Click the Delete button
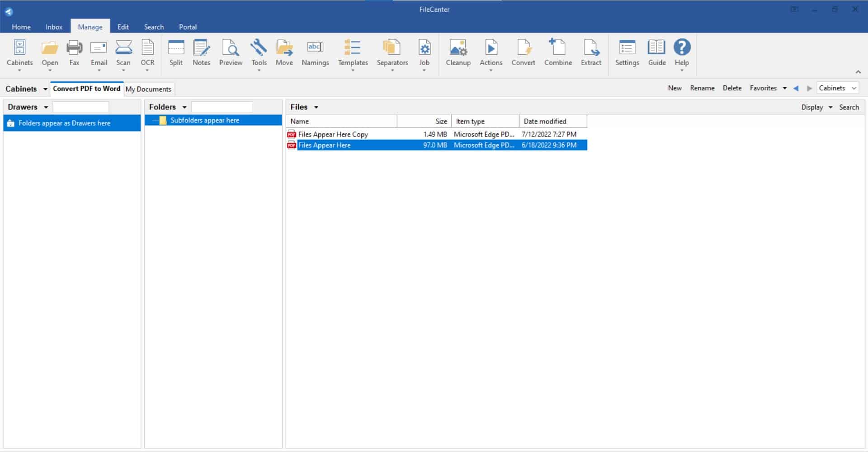This screenshot has height=452, width=868. (x=732, y=88)
